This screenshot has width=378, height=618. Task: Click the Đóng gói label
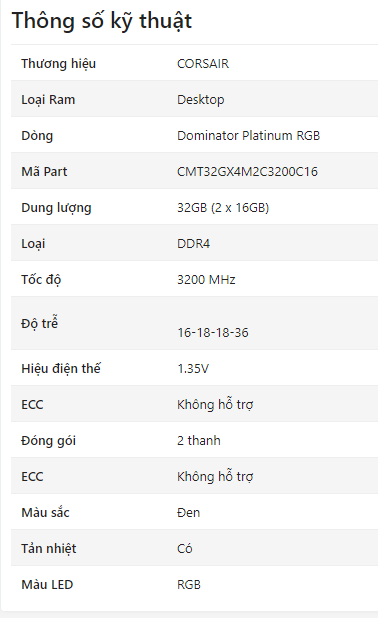[x=48, y=440]
